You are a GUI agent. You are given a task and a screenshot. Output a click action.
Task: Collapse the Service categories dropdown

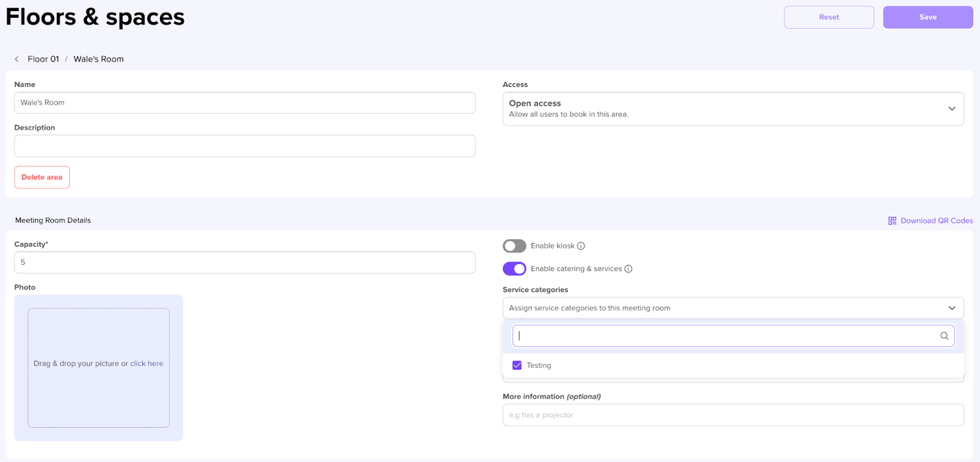[733, 308]
